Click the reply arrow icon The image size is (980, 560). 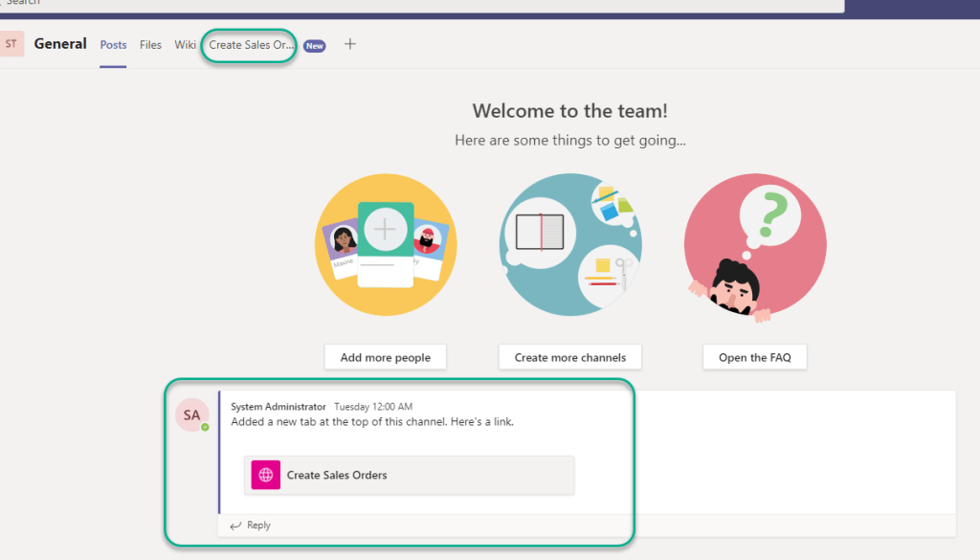235,526
